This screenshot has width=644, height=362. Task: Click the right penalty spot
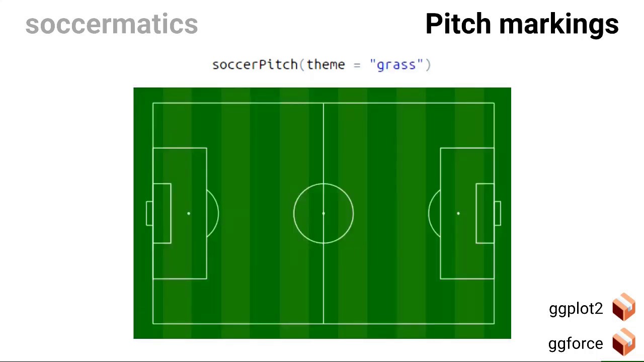(x=458, y=214)
